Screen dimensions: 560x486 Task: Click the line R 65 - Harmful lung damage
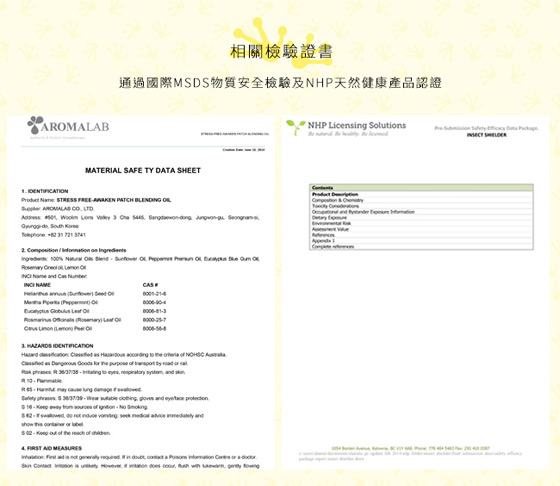tap(81, 389)
